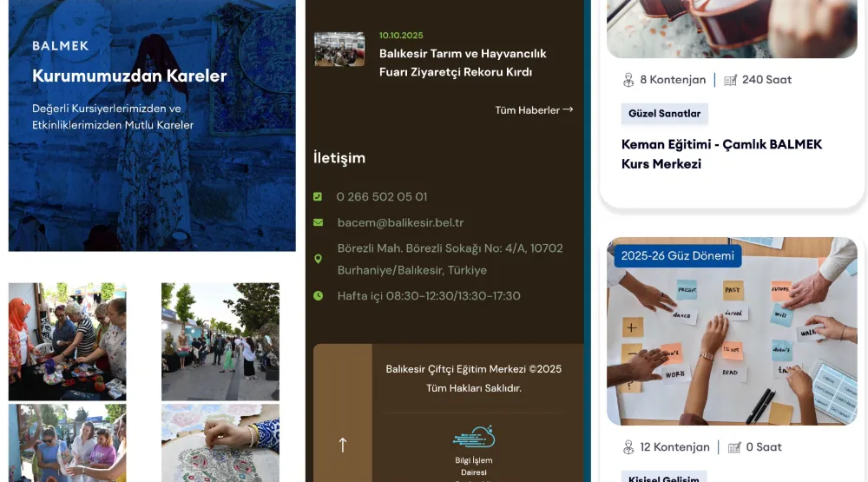The width and height of the screenshot is (868, 482).
Task: Click the phone icon beside 0 266 502 05 01
Action: [318, 197]
